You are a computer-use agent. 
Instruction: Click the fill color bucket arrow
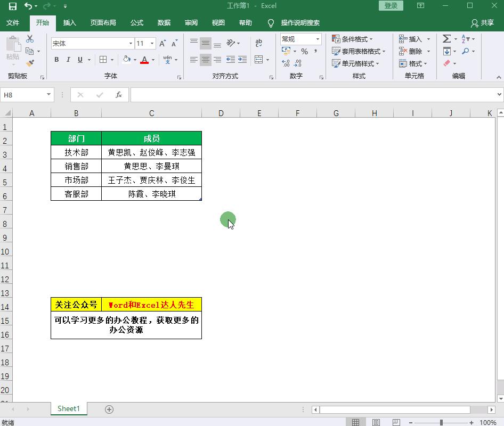point(134,60)
